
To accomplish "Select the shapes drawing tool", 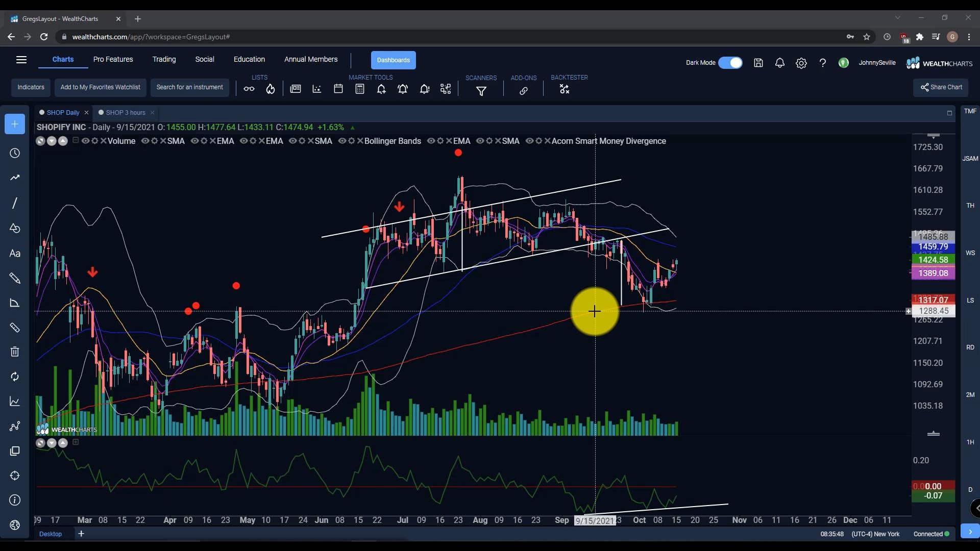I will pos(15,228).
